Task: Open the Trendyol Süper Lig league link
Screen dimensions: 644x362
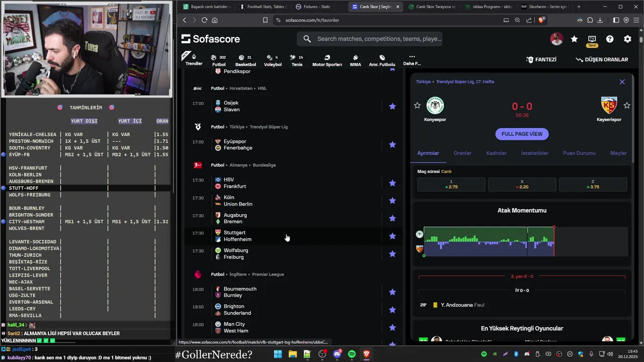Action: [x=465, y=81]
